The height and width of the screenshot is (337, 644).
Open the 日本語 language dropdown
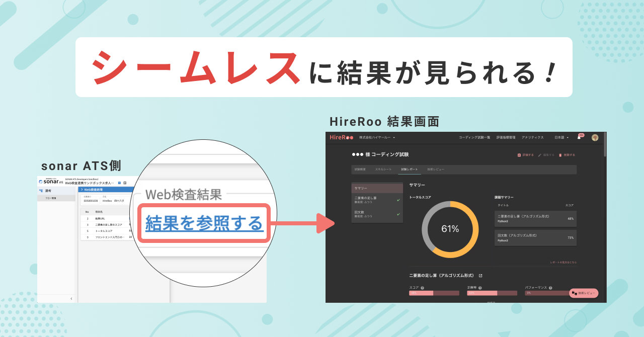coord(561,137)
